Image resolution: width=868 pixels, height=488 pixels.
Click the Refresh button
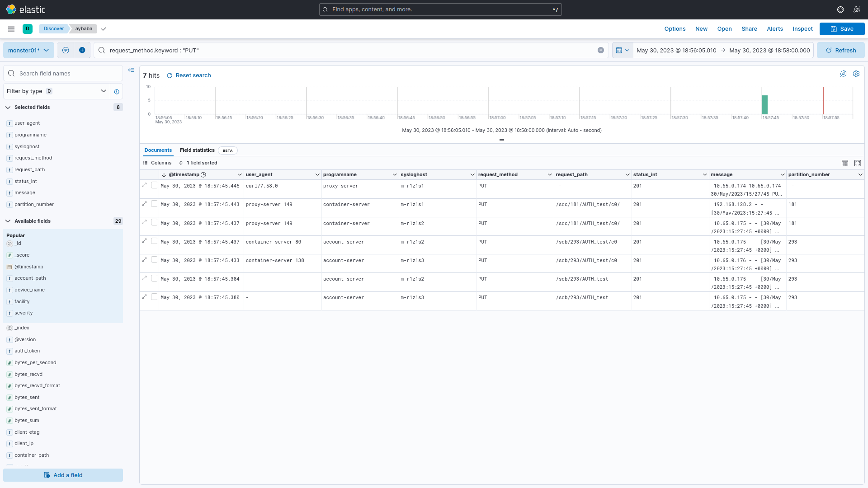(840, 50)
